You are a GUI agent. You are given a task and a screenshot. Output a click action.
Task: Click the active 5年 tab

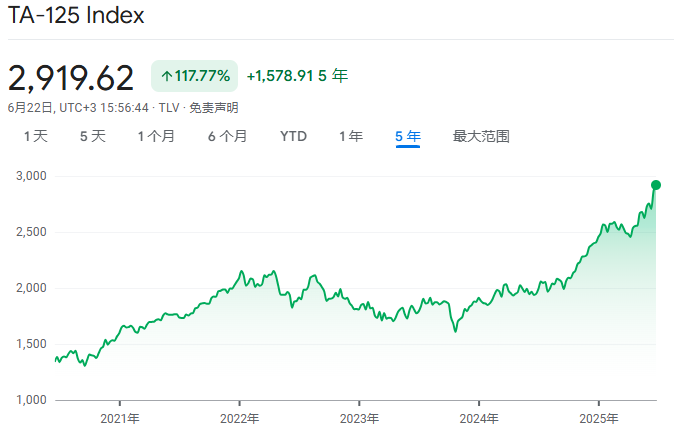click(x=408, y=136)
